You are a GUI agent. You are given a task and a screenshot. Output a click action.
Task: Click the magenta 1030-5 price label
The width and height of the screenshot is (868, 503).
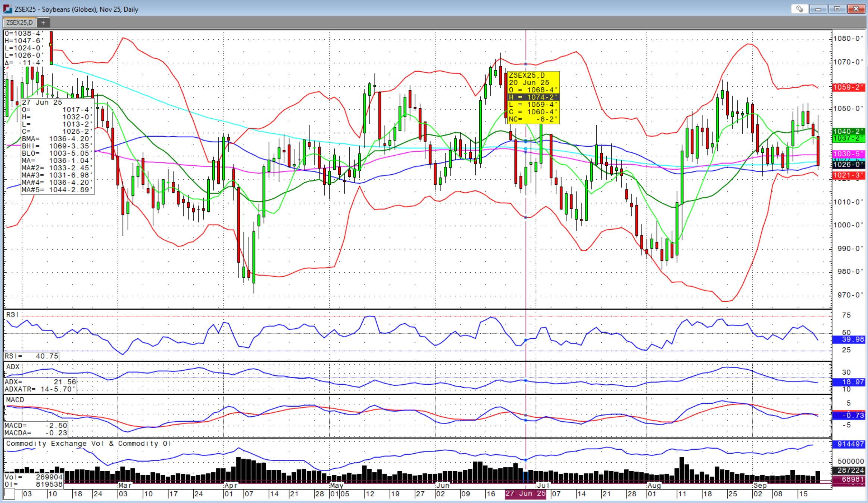point(848,154)
